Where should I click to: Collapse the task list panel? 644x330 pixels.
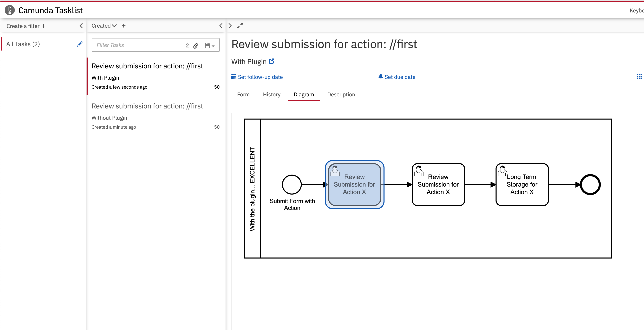point(221,26)
